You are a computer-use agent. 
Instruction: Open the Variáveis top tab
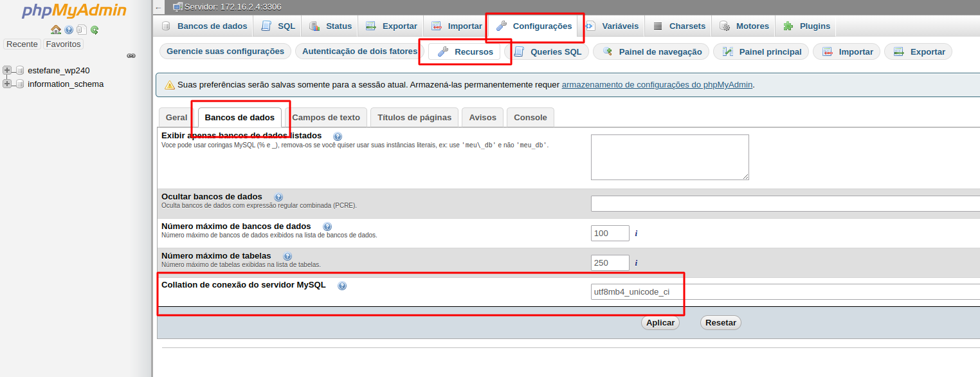tap(613, 26)
